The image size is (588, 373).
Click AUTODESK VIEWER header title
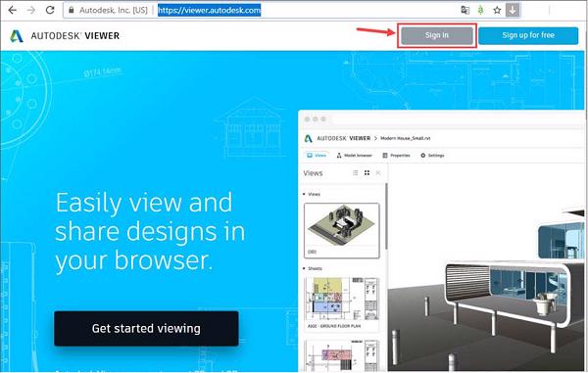pos(75,36)
